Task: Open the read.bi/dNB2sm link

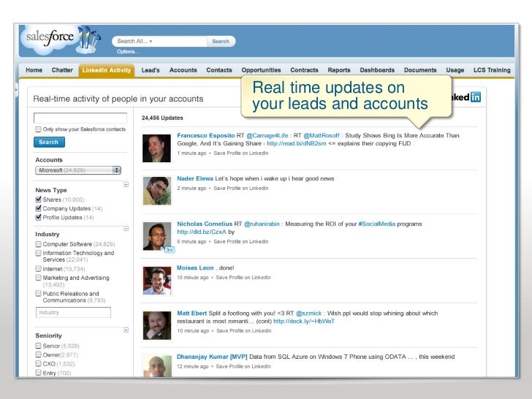Action: pyautogui.click(x=297, y=143)
